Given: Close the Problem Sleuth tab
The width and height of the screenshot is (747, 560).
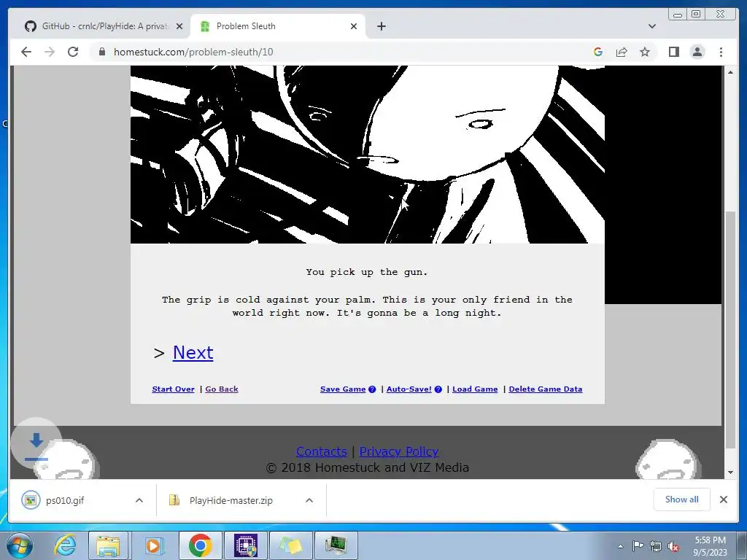Looking at the screenshot, I should coord(354,26).
